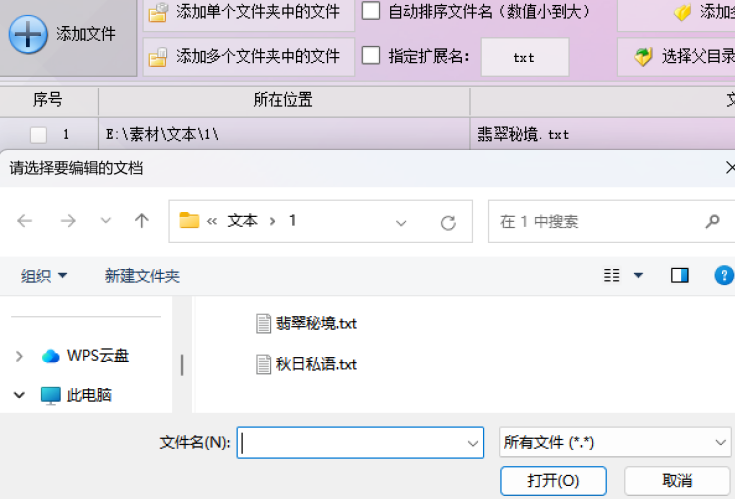
Task: Close the file selection dialog
Action: point(729,168)
